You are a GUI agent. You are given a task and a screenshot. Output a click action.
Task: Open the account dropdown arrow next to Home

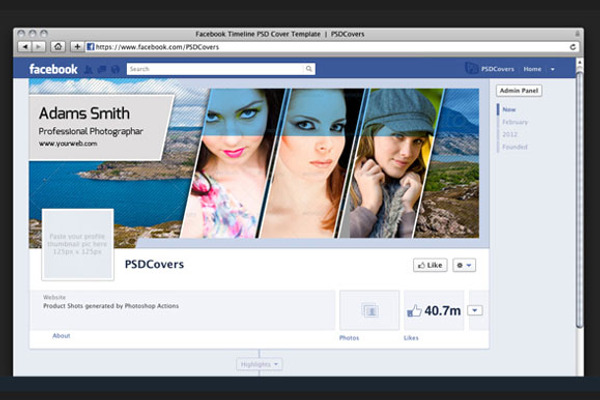pos(553,69)
